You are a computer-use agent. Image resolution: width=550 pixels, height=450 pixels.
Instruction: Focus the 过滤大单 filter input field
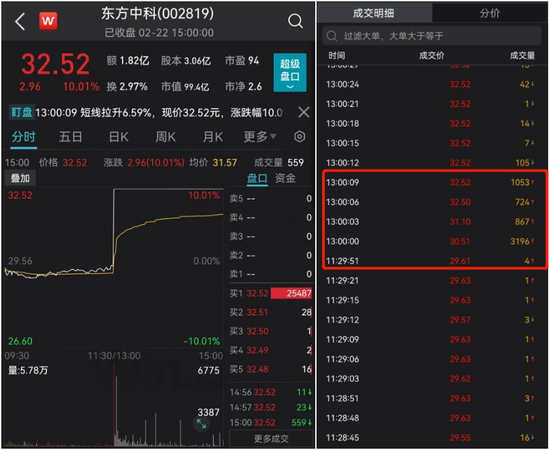(x=432, y=36)
